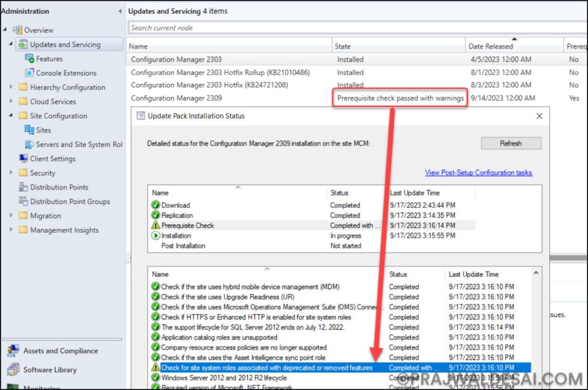Select Configuration Manager 2309 row

(x=357, y=98)
